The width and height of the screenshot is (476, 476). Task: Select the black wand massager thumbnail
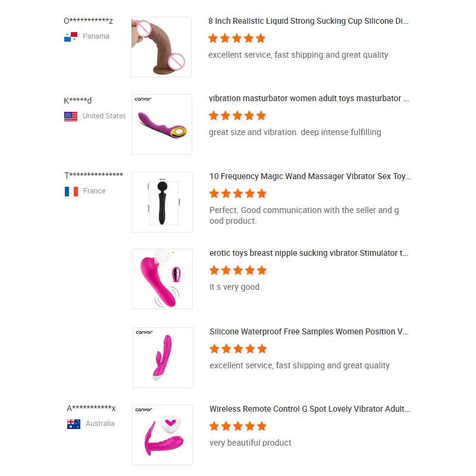[162, 202]
